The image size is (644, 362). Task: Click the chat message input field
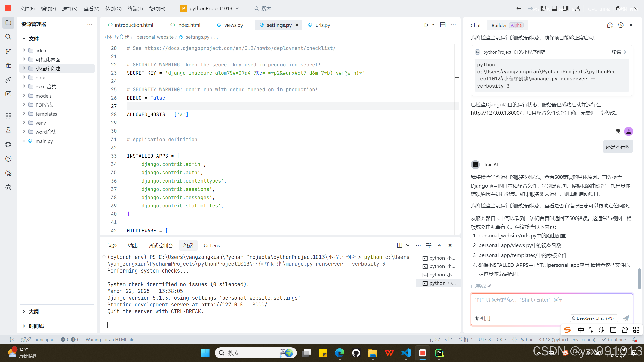click(x=551, y=304)
